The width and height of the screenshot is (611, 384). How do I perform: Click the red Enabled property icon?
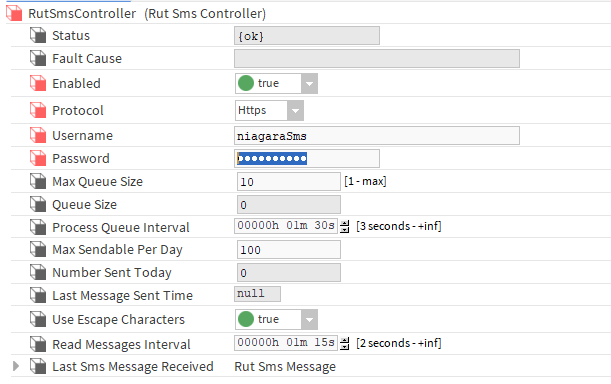(x=38, y=83)
